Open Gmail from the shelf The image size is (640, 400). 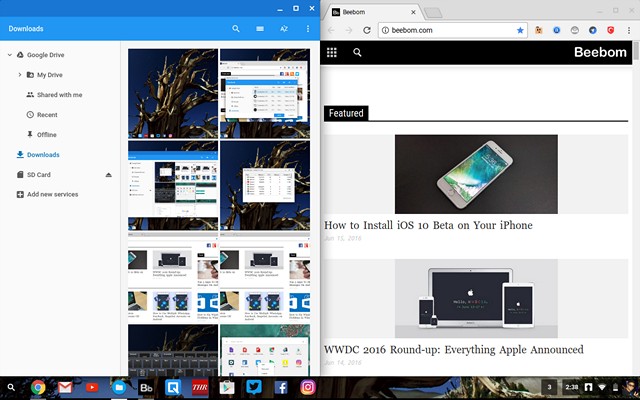pos(65,387)
